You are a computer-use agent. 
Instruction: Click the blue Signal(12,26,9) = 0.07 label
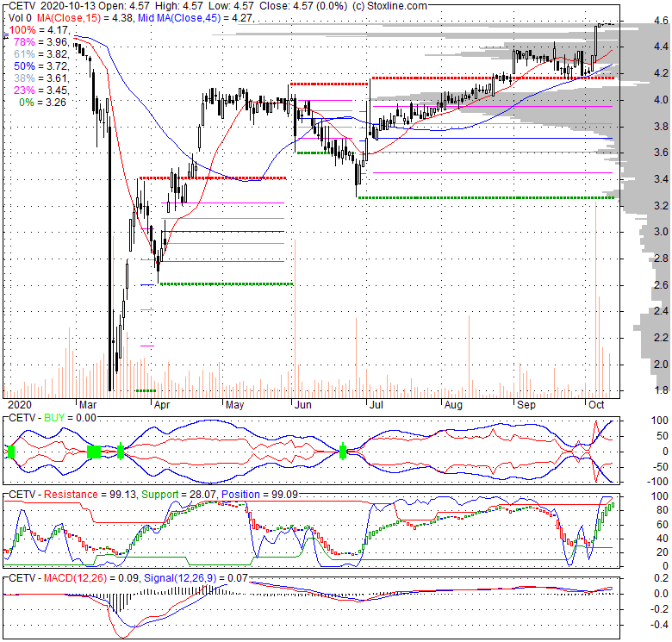tap(196, 578)
